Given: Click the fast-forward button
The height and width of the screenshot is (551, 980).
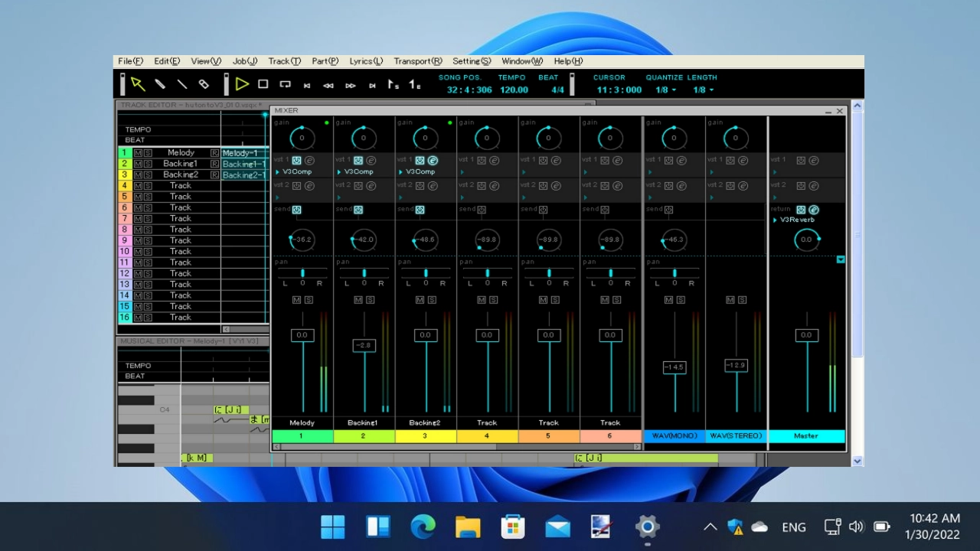Looking at the screenshot, I should point(351,86).
